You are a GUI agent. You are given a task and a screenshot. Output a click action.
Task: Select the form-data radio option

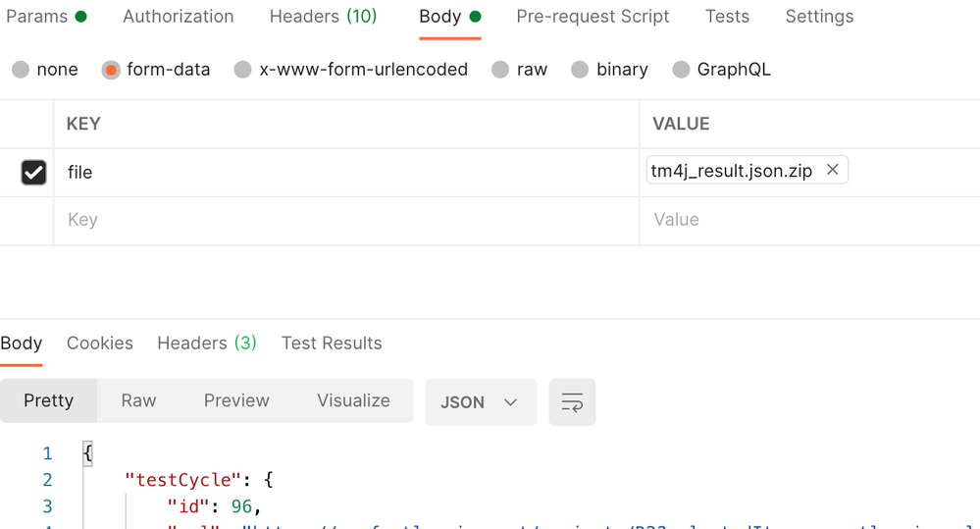pos(111,70)
